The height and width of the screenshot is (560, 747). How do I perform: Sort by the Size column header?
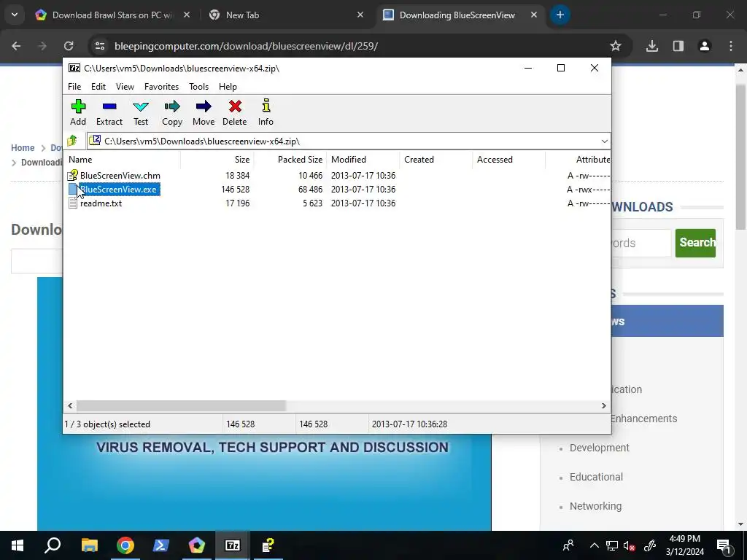pyautogui.click(x=217, y=160)
